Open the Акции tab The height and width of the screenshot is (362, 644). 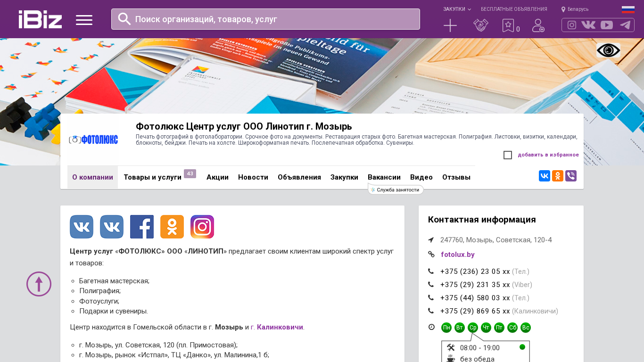pyautogui.click(x=217, y=177)
